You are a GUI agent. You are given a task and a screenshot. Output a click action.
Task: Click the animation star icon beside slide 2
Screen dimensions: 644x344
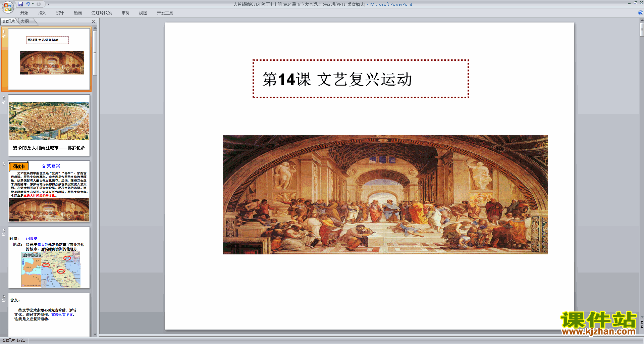4,102
